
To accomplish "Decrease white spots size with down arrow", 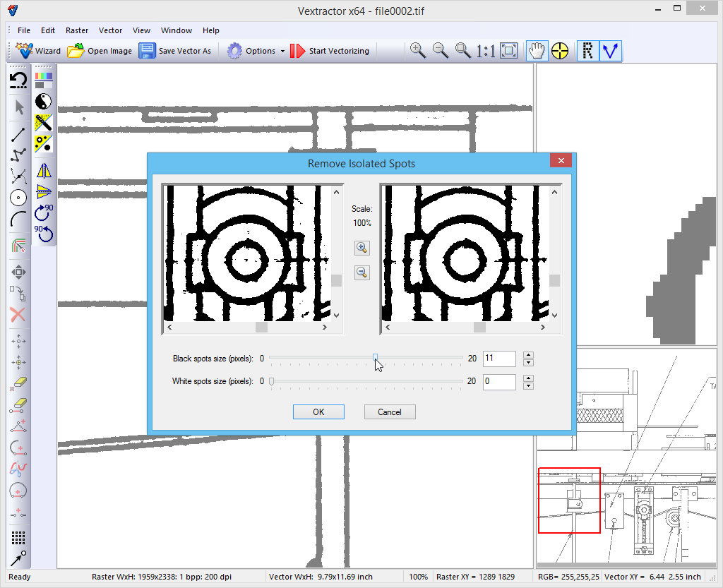I will [528, 386].
